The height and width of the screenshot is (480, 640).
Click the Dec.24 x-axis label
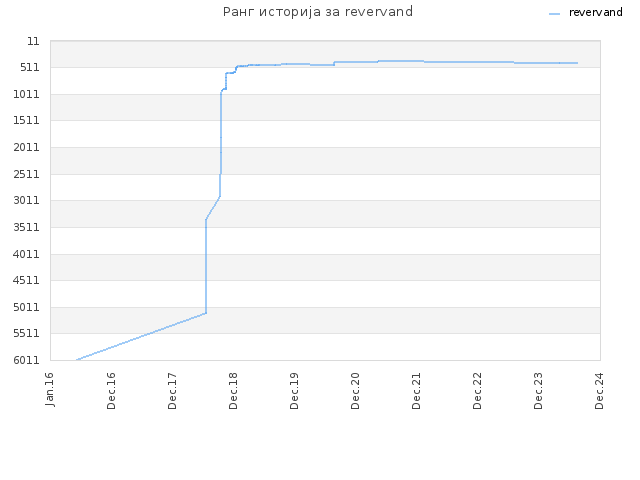[x=599, y=391]
